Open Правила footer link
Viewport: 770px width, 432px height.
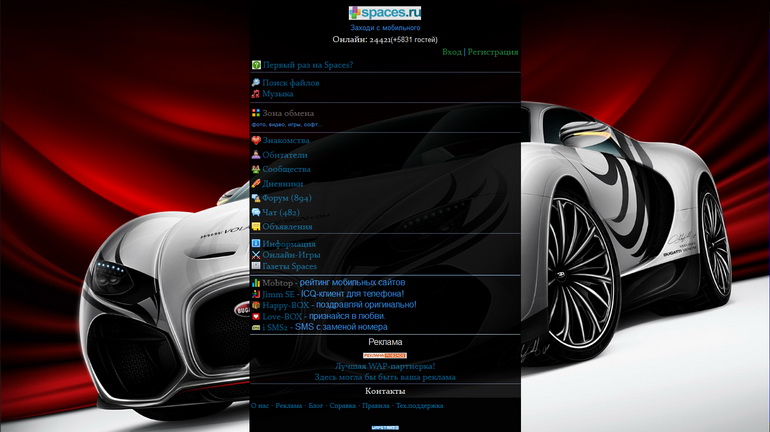point(376,405)
